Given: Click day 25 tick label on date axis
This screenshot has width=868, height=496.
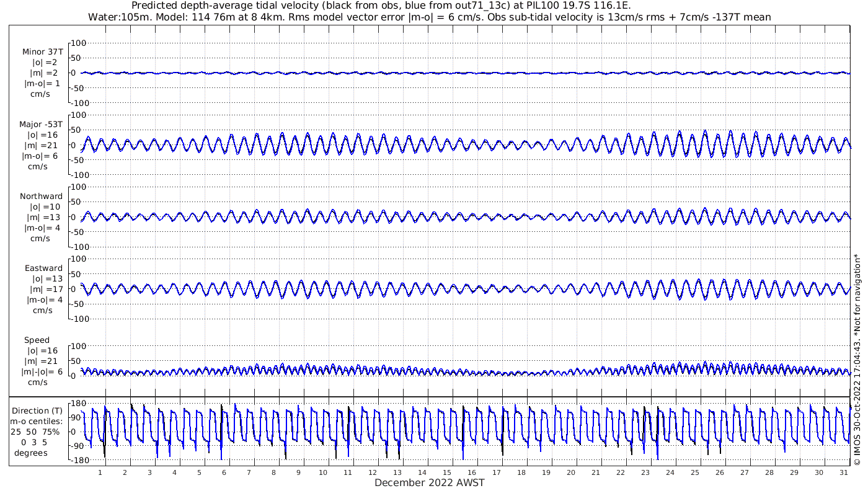Looking at the screenshot, I should coord(695,472).
